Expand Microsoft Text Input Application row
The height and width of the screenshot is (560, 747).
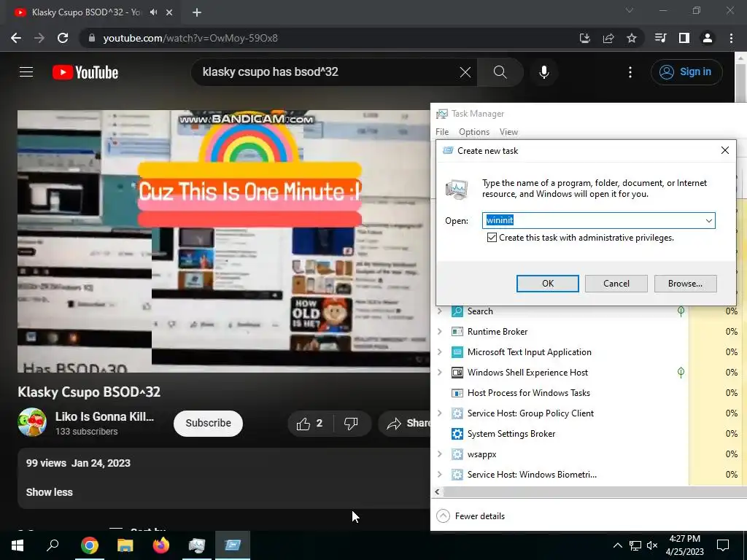click(x=440, y=352)
